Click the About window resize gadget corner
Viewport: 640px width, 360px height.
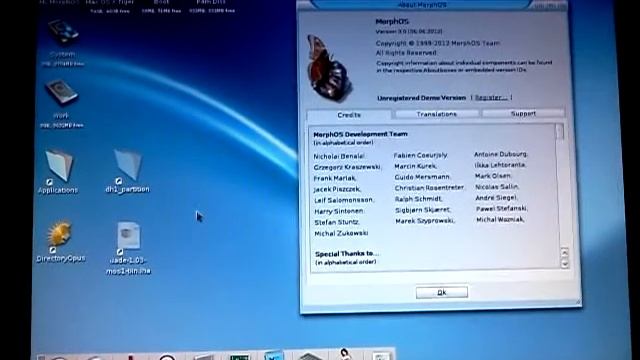point(578,302)
